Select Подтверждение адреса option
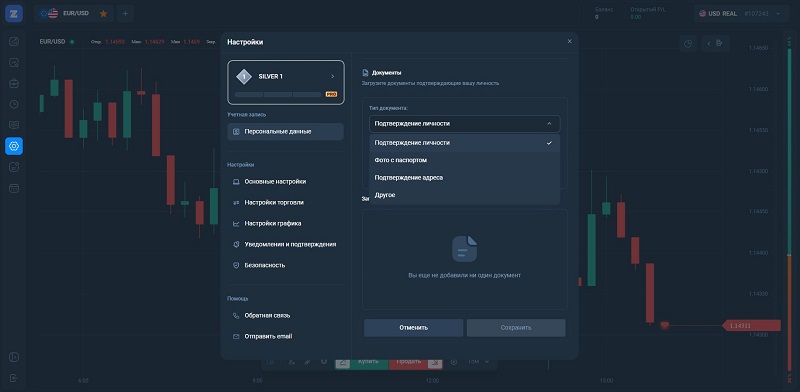The width and height of the screenshot is (800, 392). (464, 178)
